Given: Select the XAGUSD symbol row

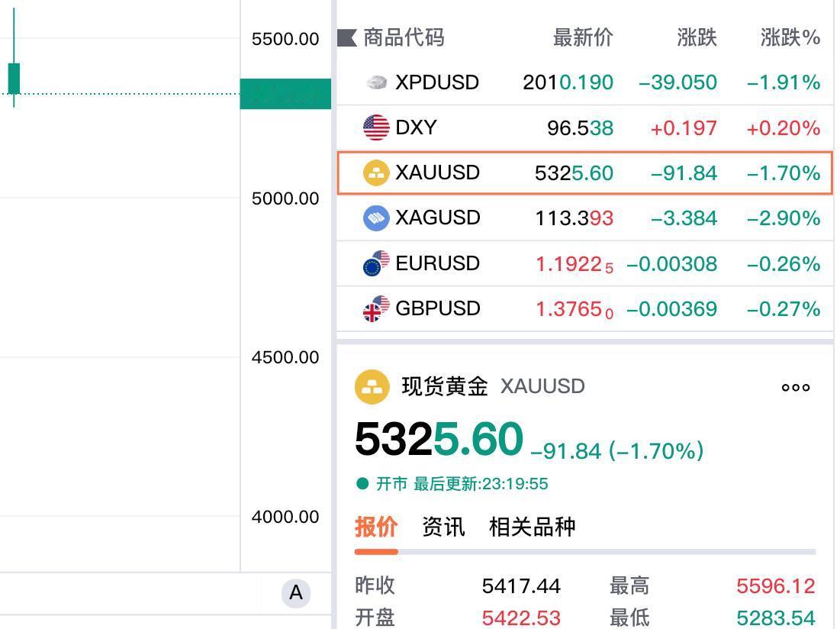Looking at the screenshot, I should 584,218.
